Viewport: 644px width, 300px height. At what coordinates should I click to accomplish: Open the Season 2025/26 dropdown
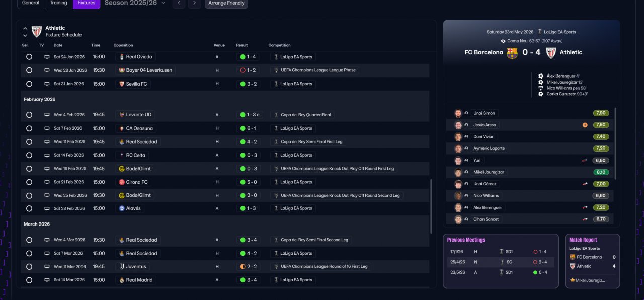click(135, 3)
